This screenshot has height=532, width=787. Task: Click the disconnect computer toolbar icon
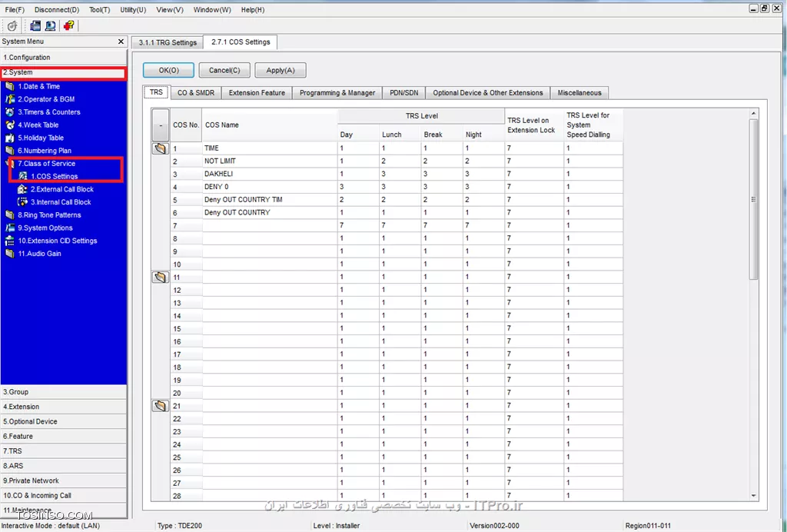tap(51, 25)
